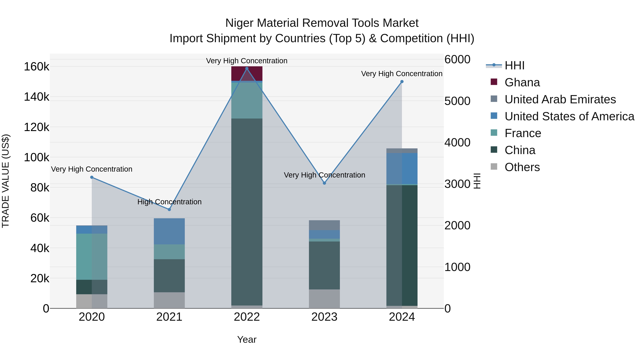Click the 2023 x-axis tick label
This screenshot has width=644, height=362.
(x=325, y=317)
